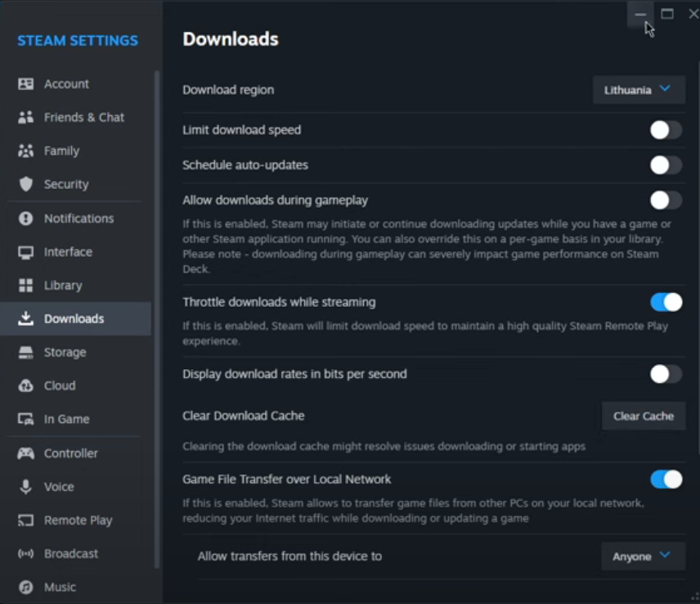Expand the Anyone transfers dropdown
This screenshot has height=604, width=700.
coord(642,557)
